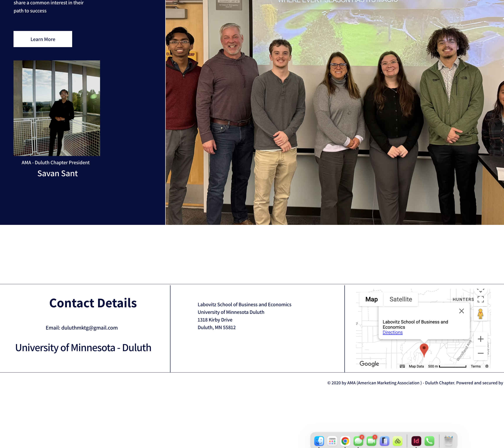Viewport: 504px width, 448px height.
Task: Open Google Chrome from the Dock
Action: (x=345, y=441)
